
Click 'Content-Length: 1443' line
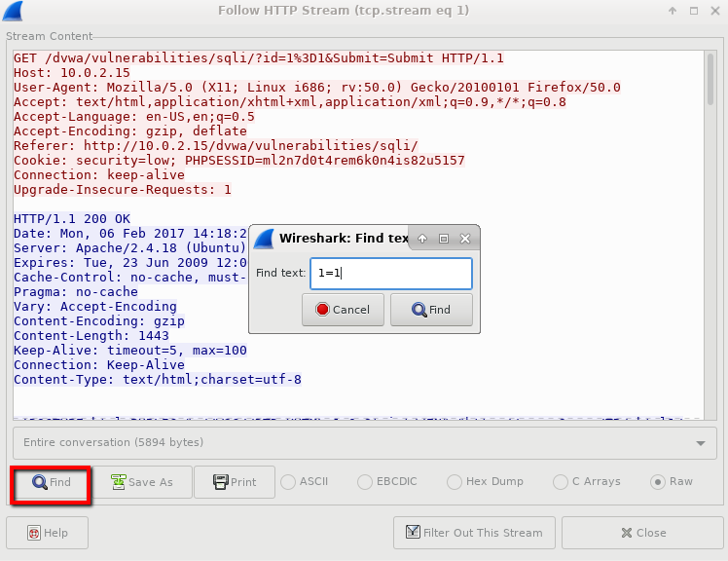point(91,336)
